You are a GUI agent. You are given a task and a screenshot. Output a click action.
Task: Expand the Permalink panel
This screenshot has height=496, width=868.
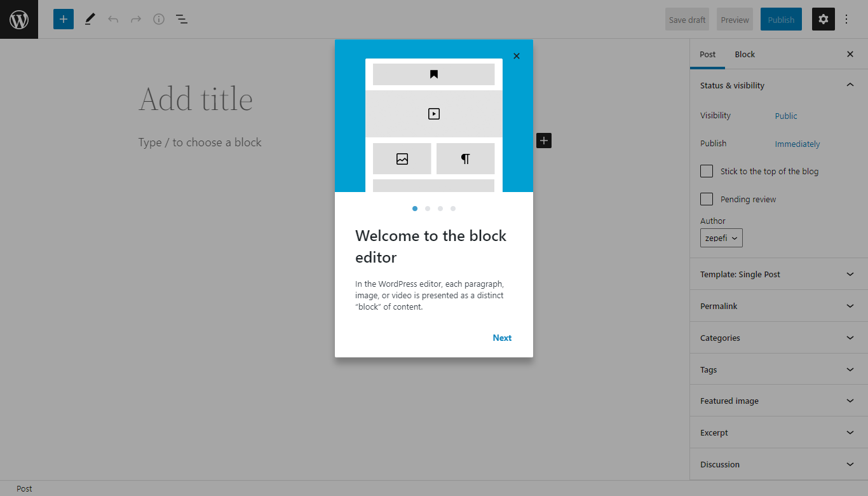778,306
